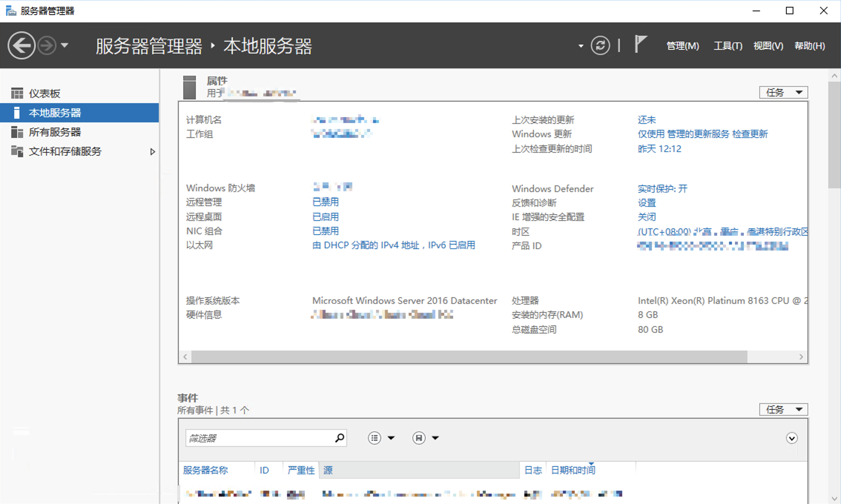Click the properties horizontal scrollbar thumb
The height and width of the screenshot is (504, 841).
click(x=469, y=357)
